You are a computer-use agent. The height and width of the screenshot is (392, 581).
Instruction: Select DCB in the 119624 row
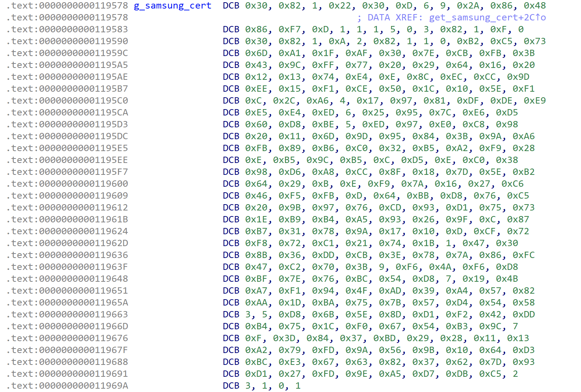231,231
